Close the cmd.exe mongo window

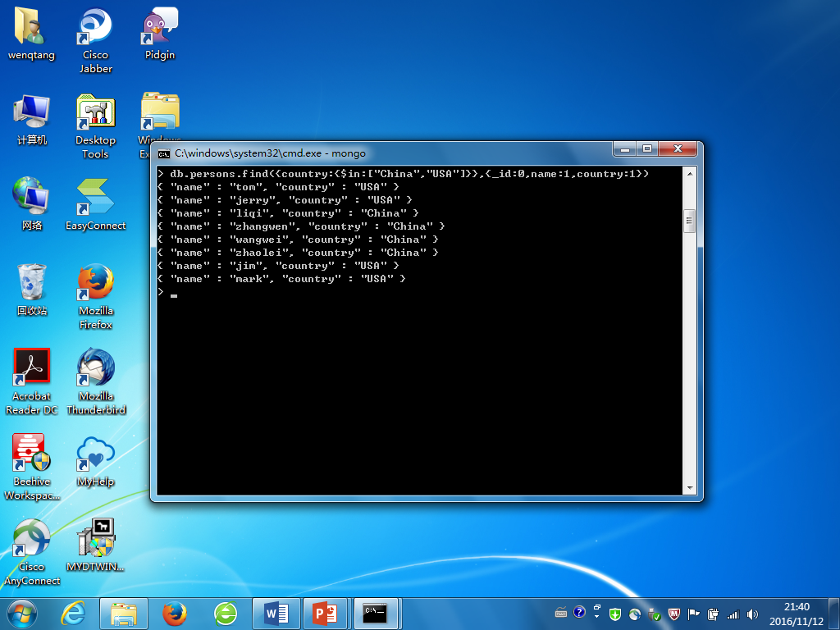678,149
